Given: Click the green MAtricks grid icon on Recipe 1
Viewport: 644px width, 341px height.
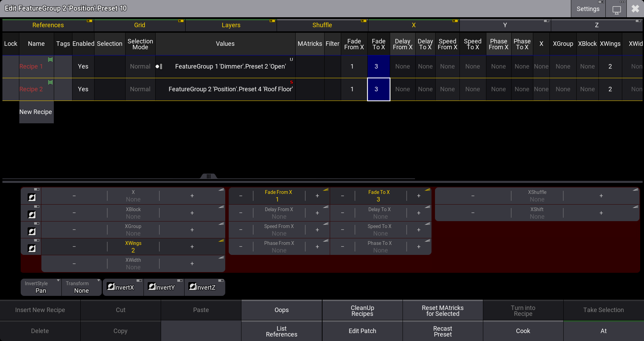Looking at the screenshot, I should coord(50,59).
